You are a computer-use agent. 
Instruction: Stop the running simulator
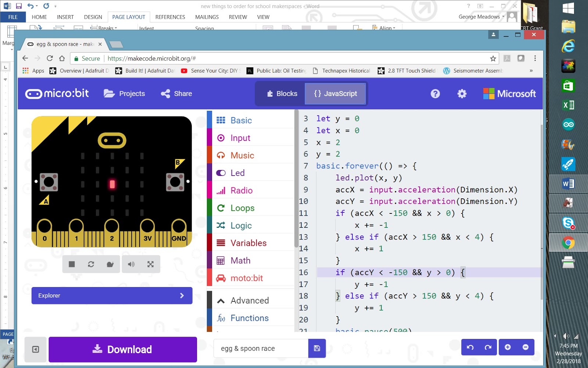(x=72, y=264)
